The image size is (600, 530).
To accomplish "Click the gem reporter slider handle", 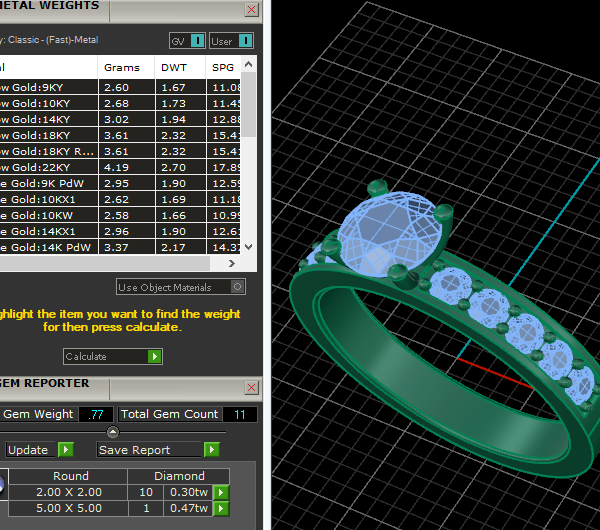I will 113,432.
